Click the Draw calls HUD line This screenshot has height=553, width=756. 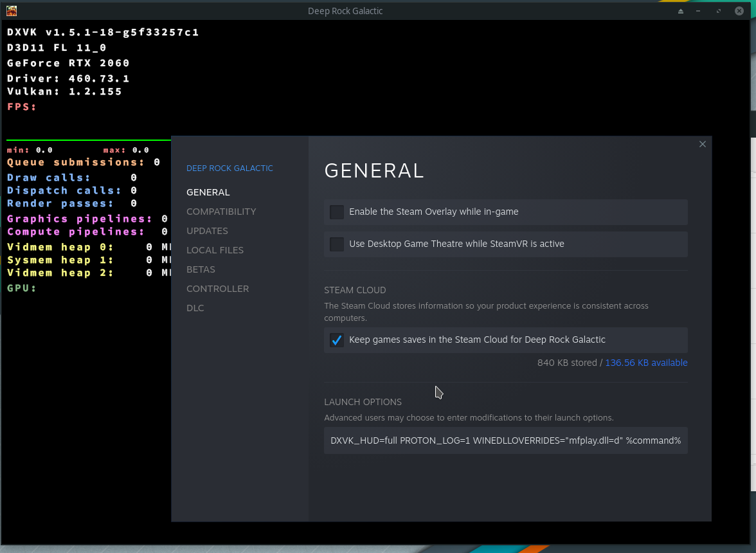click(x=72, y=178)
